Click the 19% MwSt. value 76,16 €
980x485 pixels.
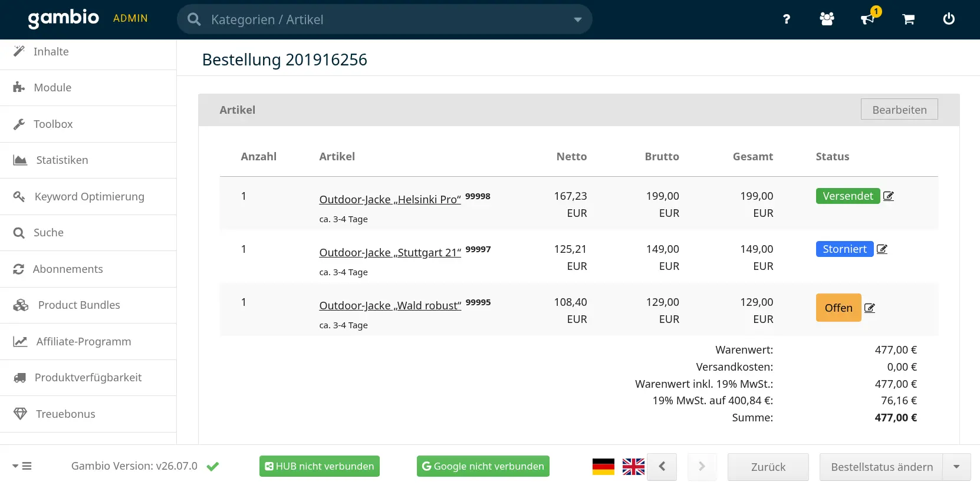[x=899, y=401]
